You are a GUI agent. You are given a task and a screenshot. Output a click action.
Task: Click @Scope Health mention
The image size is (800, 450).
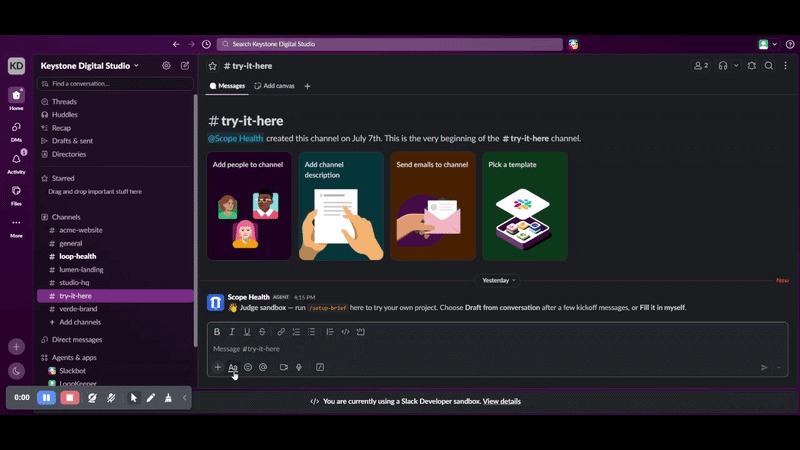235,138
